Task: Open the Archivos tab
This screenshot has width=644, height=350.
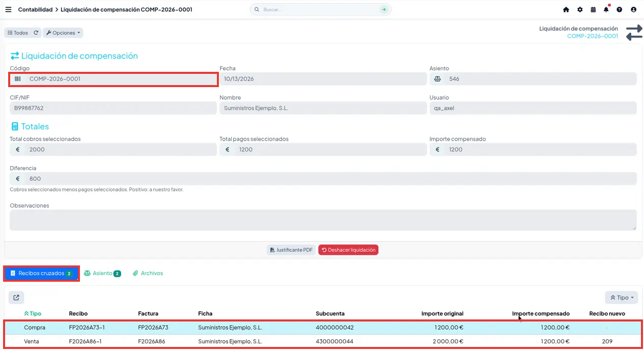Action: pos(148,274)
